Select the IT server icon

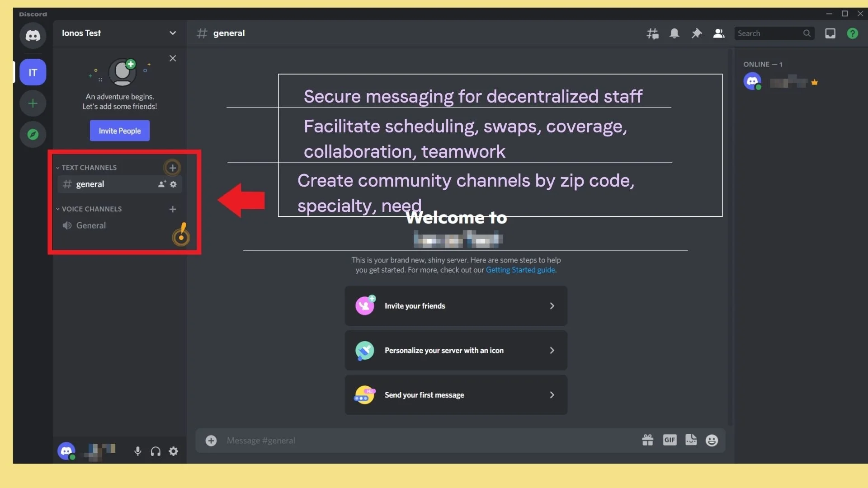click(x=33, y=72)
